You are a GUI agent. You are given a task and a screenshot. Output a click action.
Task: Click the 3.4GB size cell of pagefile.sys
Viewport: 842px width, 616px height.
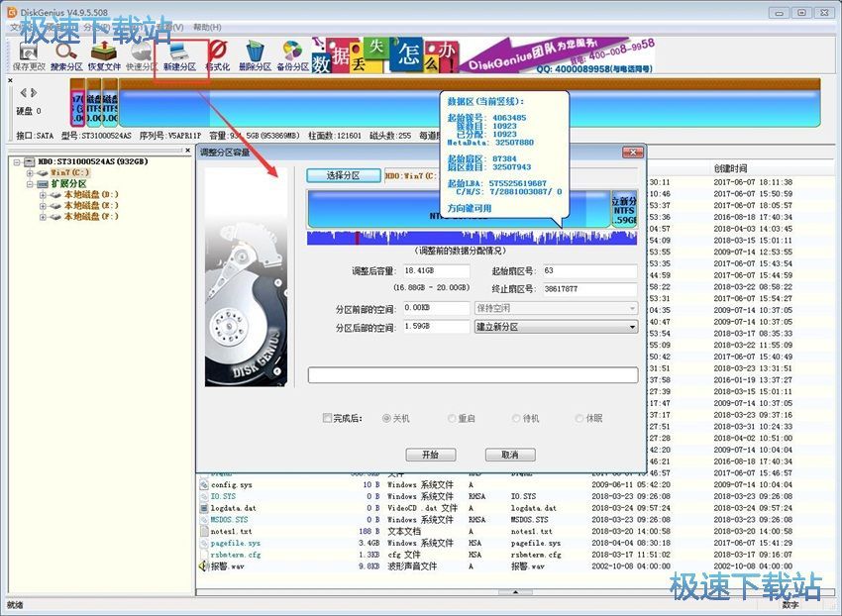[368, 543]
